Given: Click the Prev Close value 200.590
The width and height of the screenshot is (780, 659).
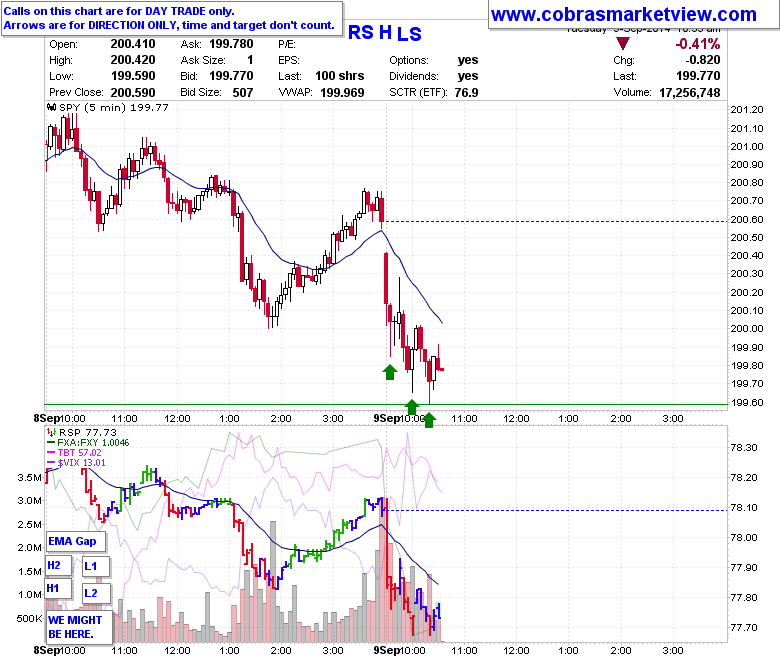Looking at the screenshot, I should click(x=133, y=93).
